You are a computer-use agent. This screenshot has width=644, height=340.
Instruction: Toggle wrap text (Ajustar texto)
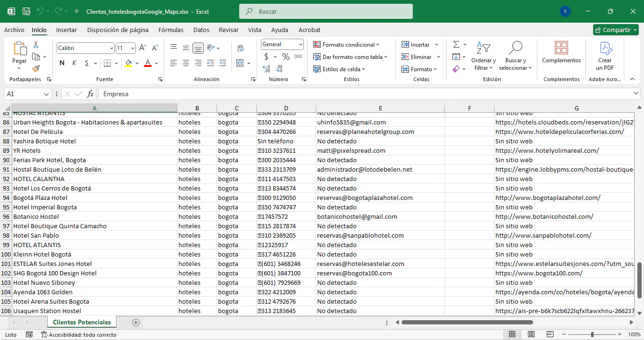241,48
